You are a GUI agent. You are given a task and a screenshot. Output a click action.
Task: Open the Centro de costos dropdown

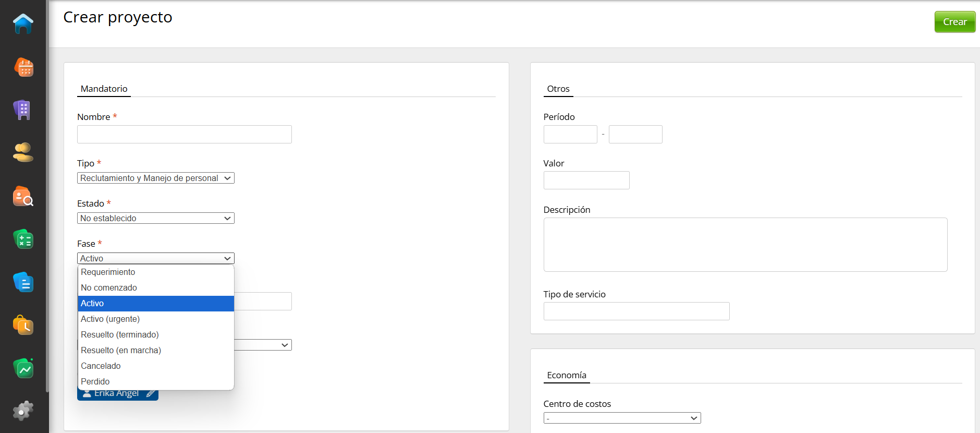point(621,418)
